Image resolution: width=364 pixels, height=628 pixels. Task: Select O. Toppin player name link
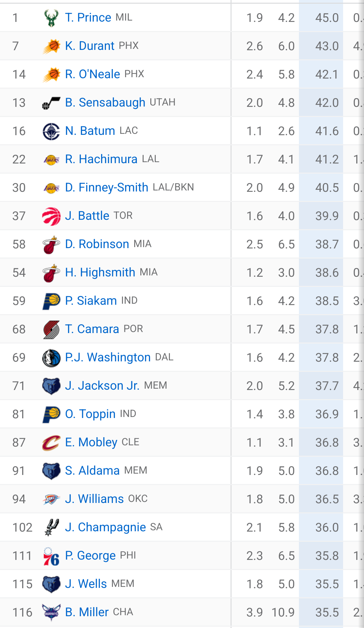point(90,414)
